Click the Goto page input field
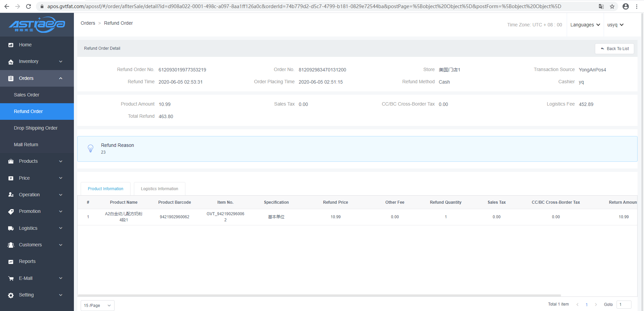 pyautogui.click(x=624, y=304)
